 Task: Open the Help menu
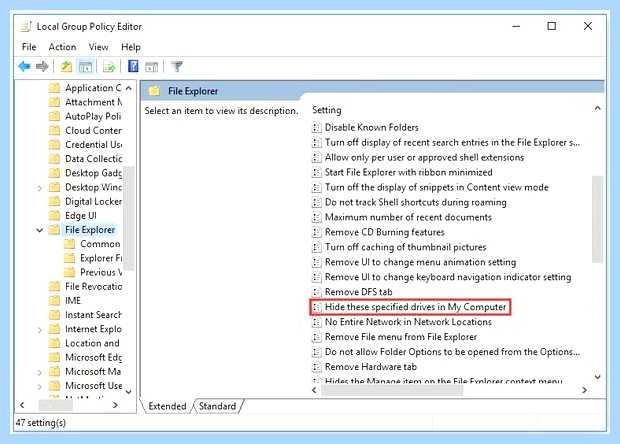[131, 47]
